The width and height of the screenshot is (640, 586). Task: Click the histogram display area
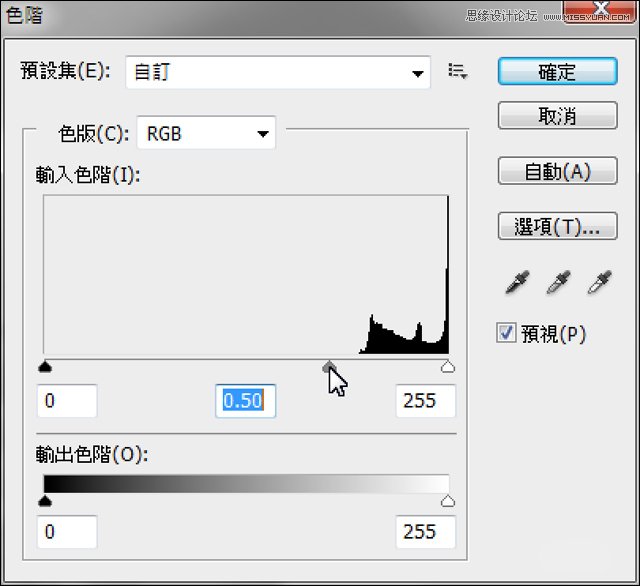246,275
